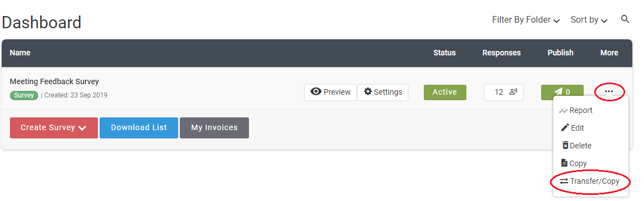Open Meeting Feedback Survey title
Viewport: 644px width, 201px height.
pyautogui.click(x=54, y=81)
